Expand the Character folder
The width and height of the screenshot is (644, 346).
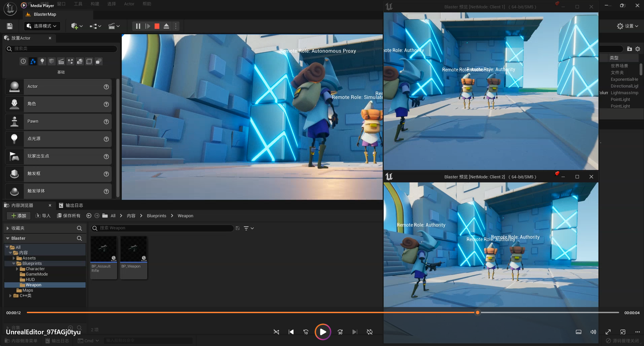[x=17, y=269]
